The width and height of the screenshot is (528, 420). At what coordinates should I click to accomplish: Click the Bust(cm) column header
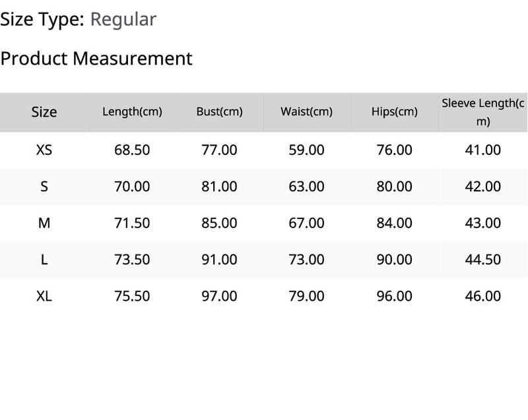219,111
